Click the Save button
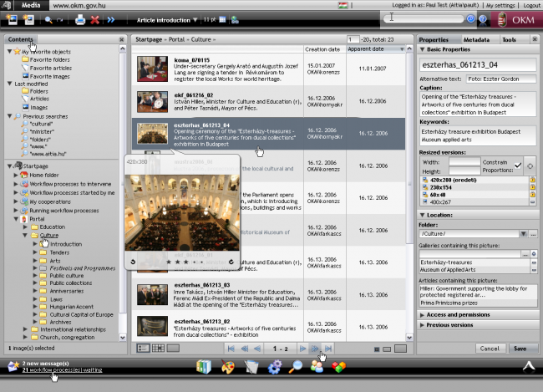This screenshot has height=392, width=543. click(x=523, y=349)
